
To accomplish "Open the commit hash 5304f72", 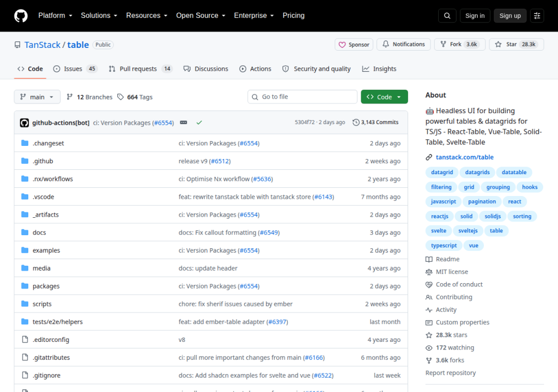I will (304, 122).
